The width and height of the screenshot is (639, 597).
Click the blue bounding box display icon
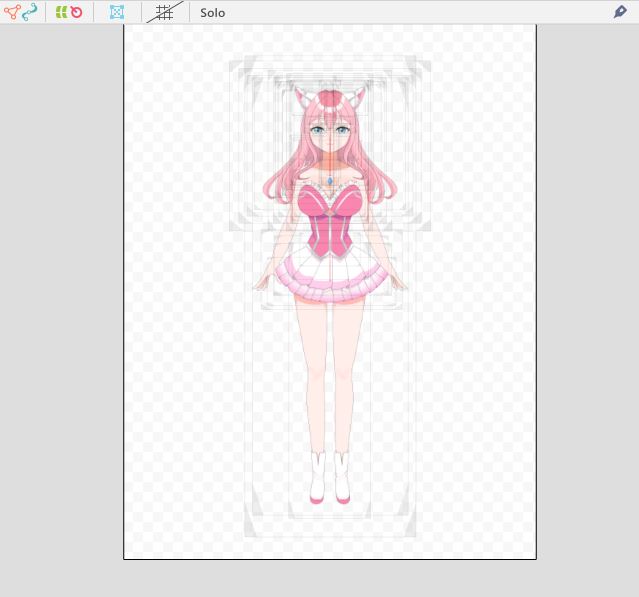[117, 12]
